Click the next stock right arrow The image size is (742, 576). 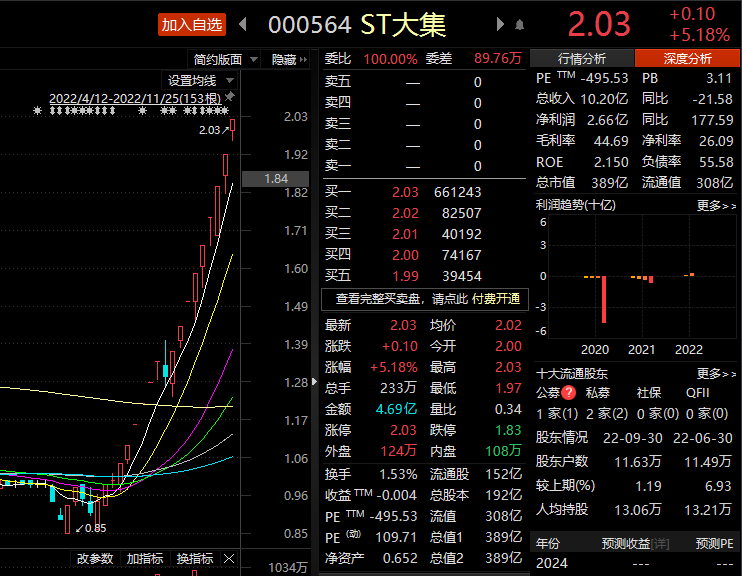click(x=500, y=24)
